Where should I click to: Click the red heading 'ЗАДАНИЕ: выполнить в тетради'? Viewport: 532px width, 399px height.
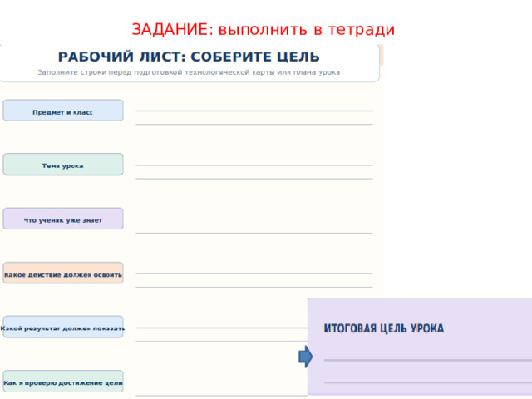coord(264,30)
